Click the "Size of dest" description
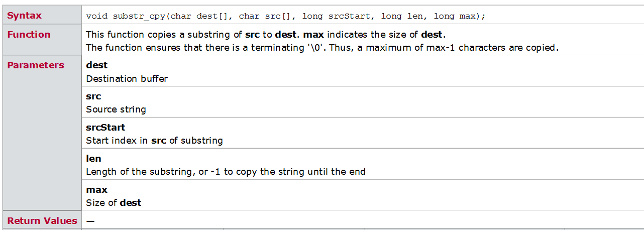The image size is (644, 230). [x=114, y=203]
